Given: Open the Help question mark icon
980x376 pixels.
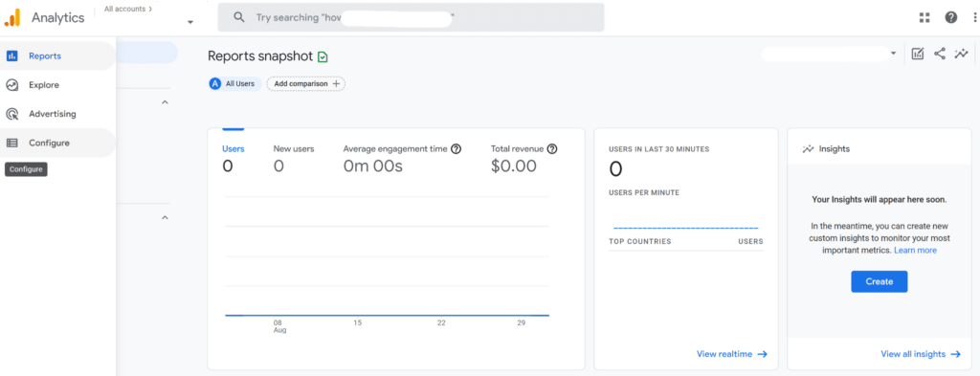Looking at the screenshot, I should 950,17.
